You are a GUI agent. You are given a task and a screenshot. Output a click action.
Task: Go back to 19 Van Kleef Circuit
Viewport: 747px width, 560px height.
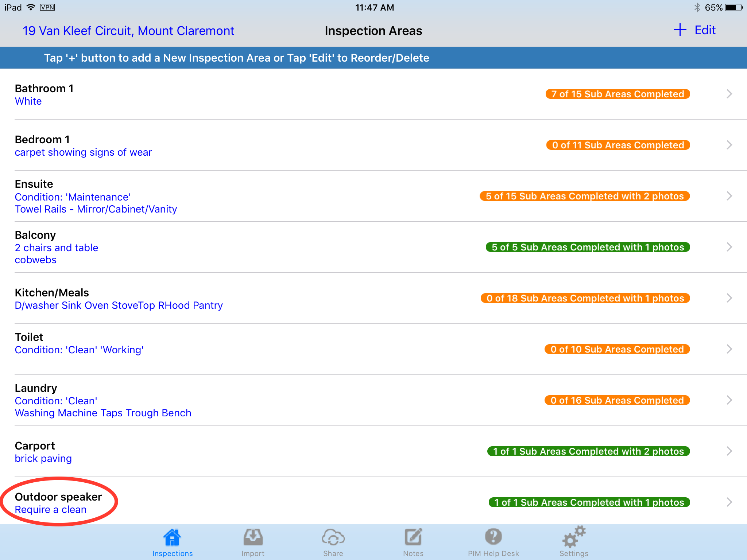128,31
